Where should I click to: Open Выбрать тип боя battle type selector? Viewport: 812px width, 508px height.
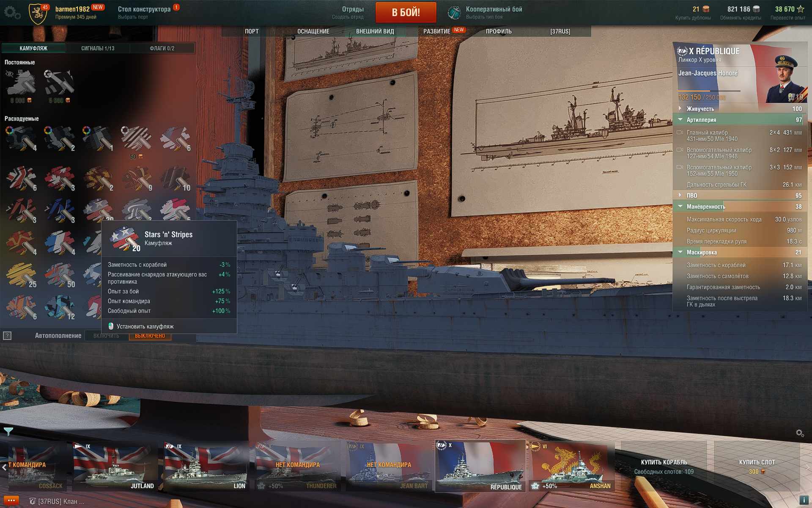click(484, 17)
